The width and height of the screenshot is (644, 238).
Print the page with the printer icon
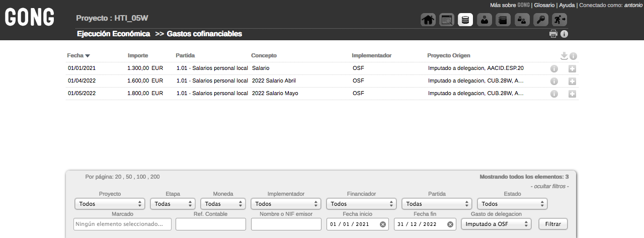(x=553, y=34)
